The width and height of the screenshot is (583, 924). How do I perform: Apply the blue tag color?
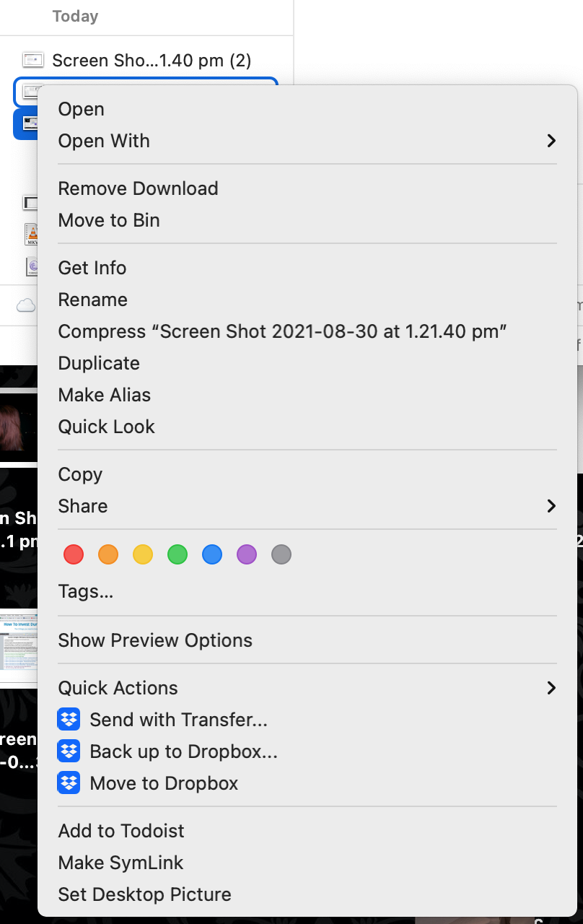coord(212,554)
